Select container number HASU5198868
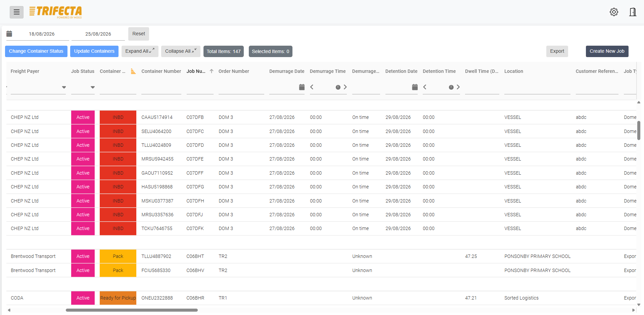The height and width of the screenshot is (315, 644). click(x=157, y=187)
